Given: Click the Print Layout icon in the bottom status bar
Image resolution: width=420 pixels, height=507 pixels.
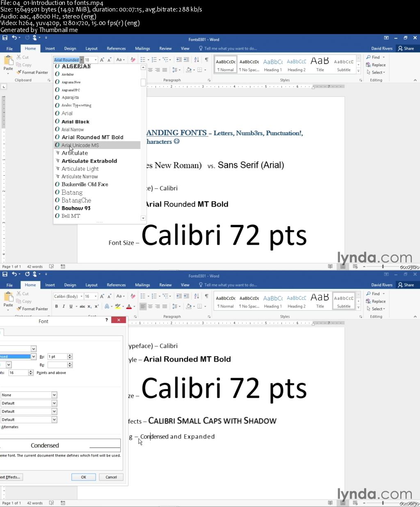Looking at the screenshot, I should [342, 503].
